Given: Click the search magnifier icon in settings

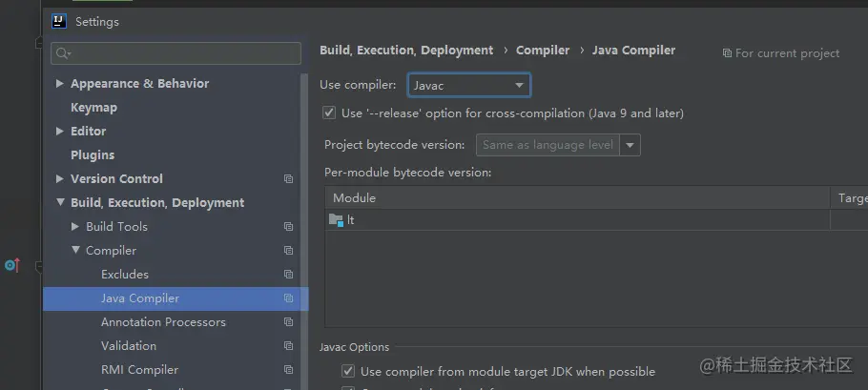Looking at the screenshot, I should 62,53.
